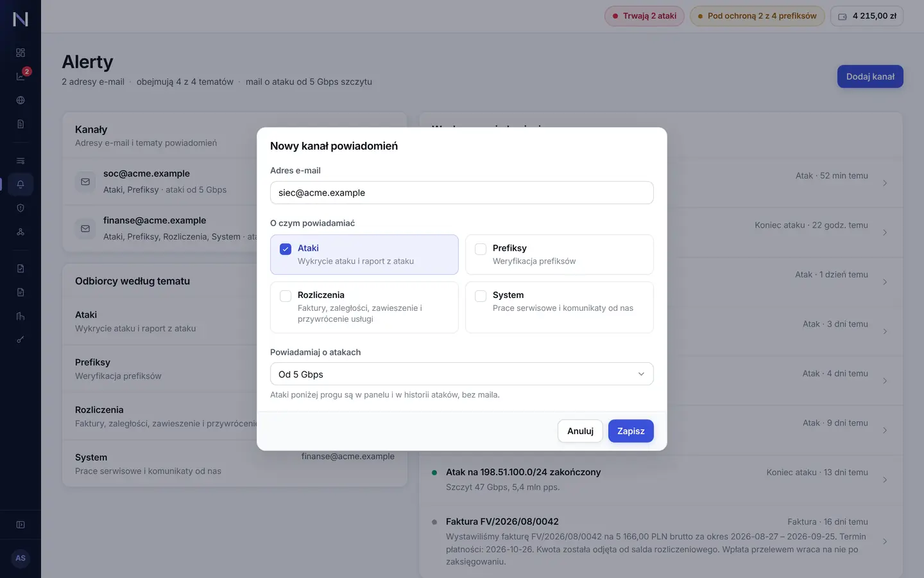924x578 pixels.
Task: Click the document icon just above the building icon
Action: coord(21,292)
